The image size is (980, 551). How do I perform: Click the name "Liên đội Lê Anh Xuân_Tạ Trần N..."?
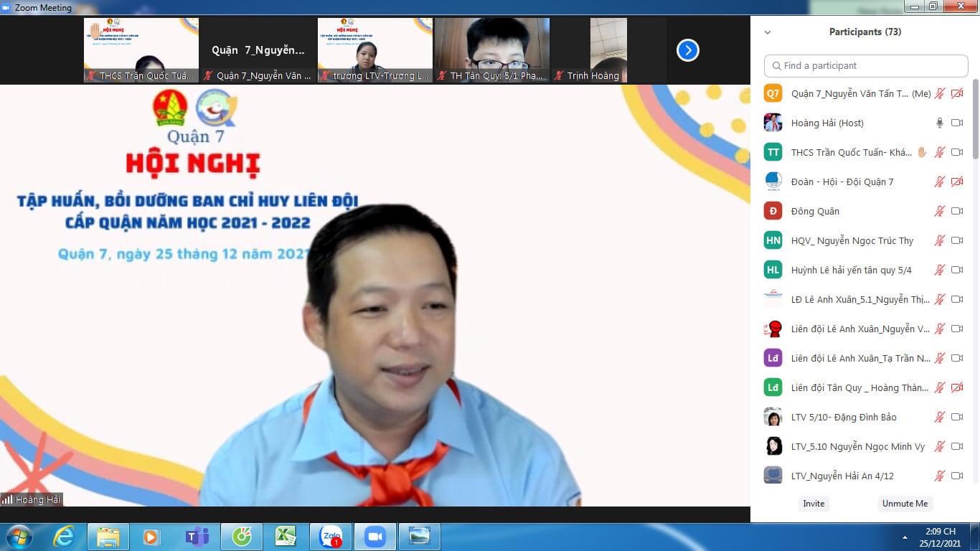[x=861, y=358]
